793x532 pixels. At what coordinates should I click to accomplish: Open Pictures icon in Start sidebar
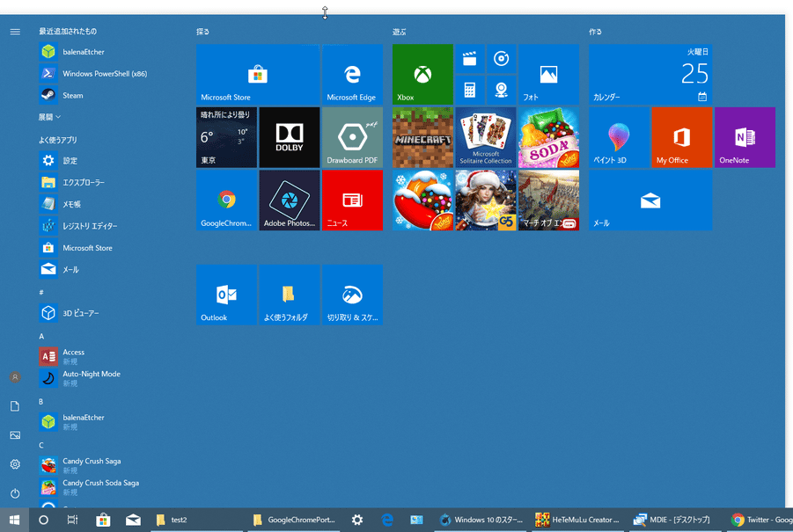[15, 435]
